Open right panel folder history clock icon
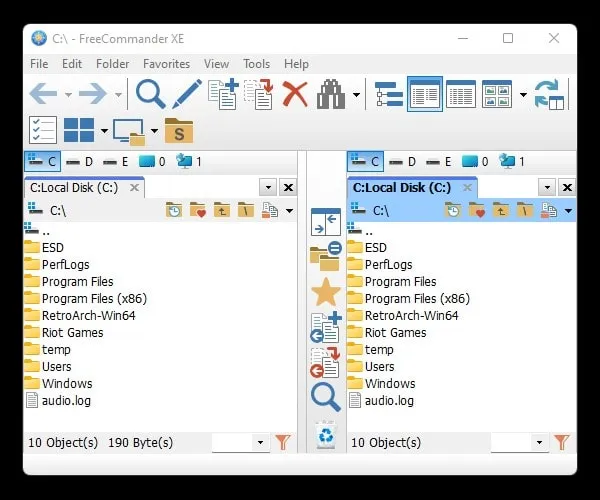Image resolution: width=600 pixels, height=500 pixels. pyautogui.click(x=453, y=210)
